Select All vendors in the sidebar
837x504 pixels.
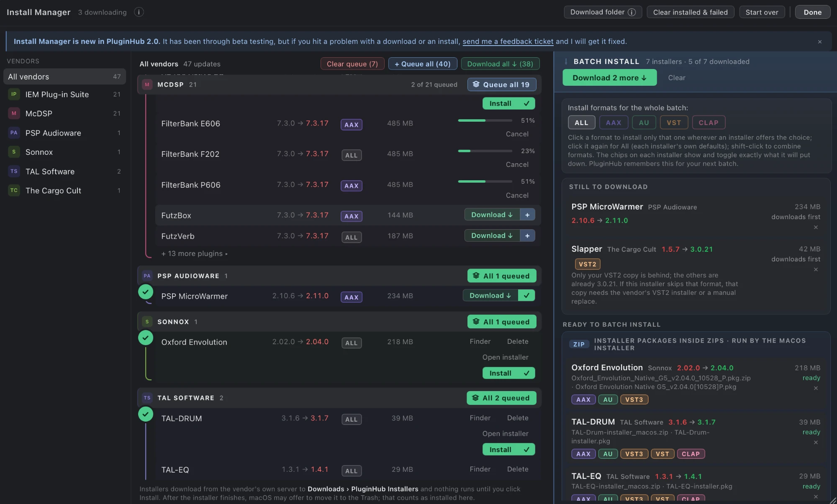pyautogui.click(x=64, y=77)
